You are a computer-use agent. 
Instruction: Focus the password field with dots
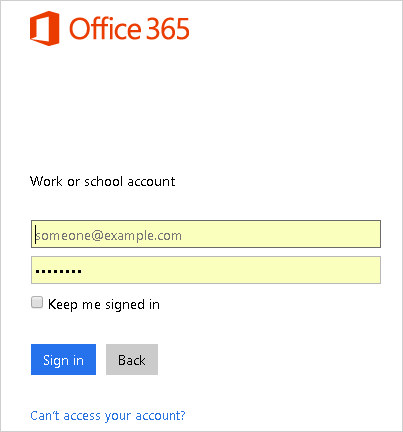coord(206,270)
